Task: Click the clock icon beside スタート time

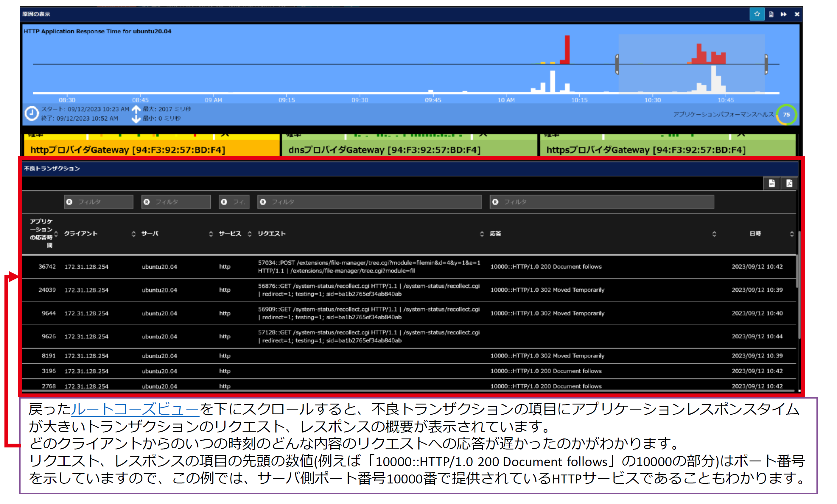Action: coord(32,113)
